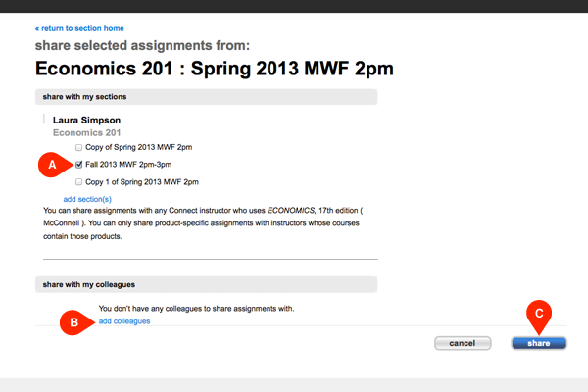Screen dimensions: 588x392
Task: Click the gray 'Economics 201' course label
Action: point(86,133)
